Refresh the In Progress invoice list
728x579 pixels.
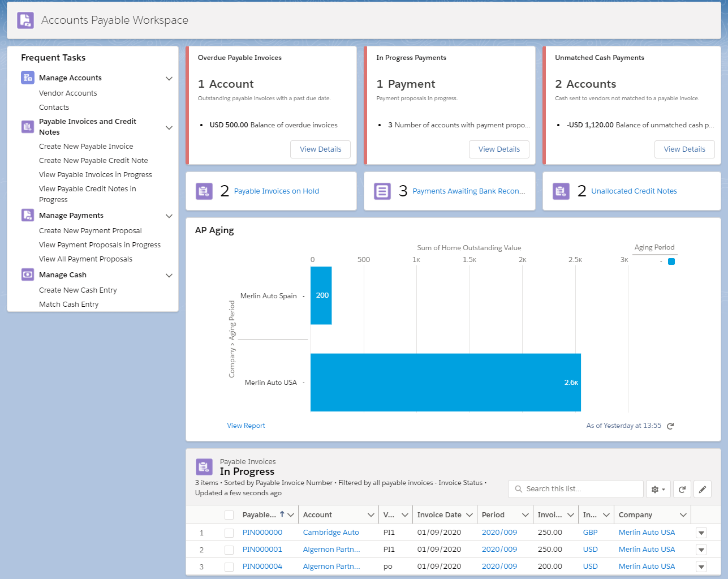click(682, 490)
